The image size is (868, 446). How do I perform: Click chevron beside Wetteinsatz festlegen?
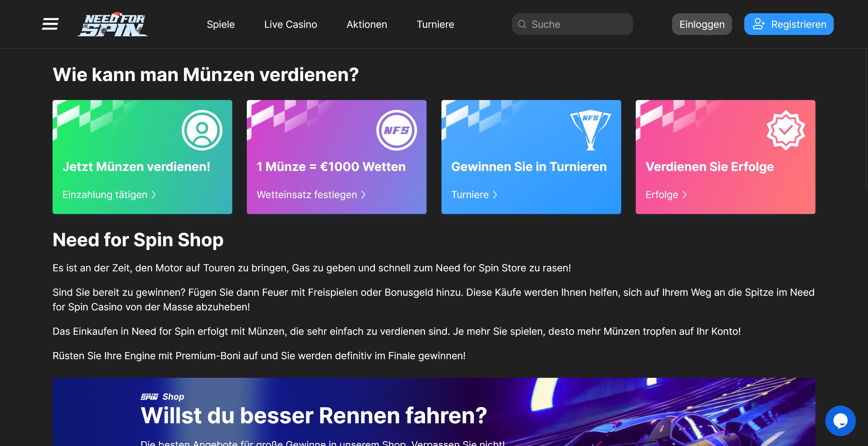[x=363, y=195]
